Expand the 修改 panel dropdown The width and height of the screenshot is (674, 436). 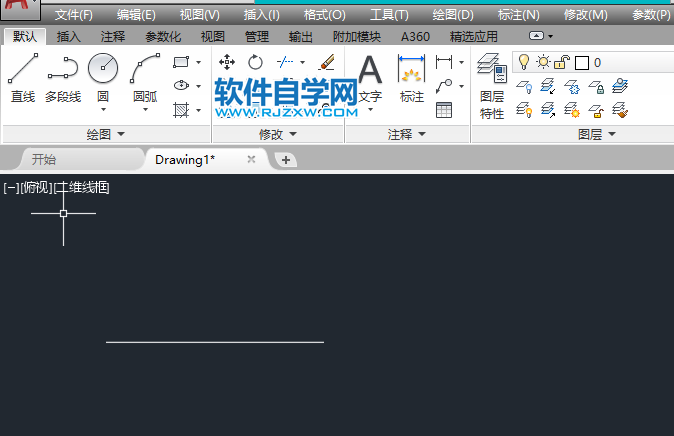click(278, 134)
